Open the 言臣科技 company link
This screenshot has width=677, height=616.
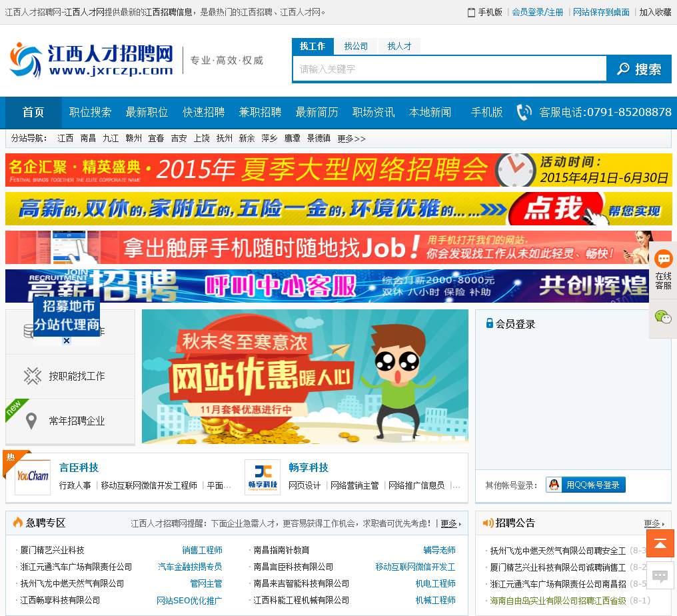click(x=79, y=467)
